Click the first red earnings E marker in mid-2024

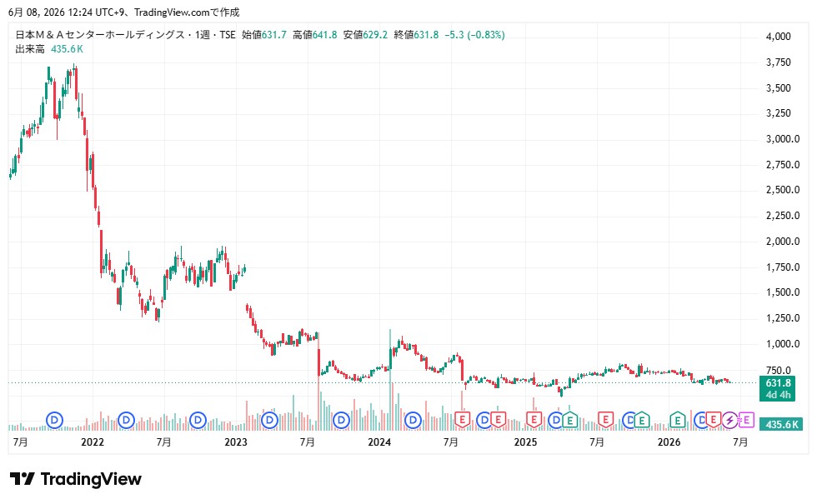tap(462, 420)
